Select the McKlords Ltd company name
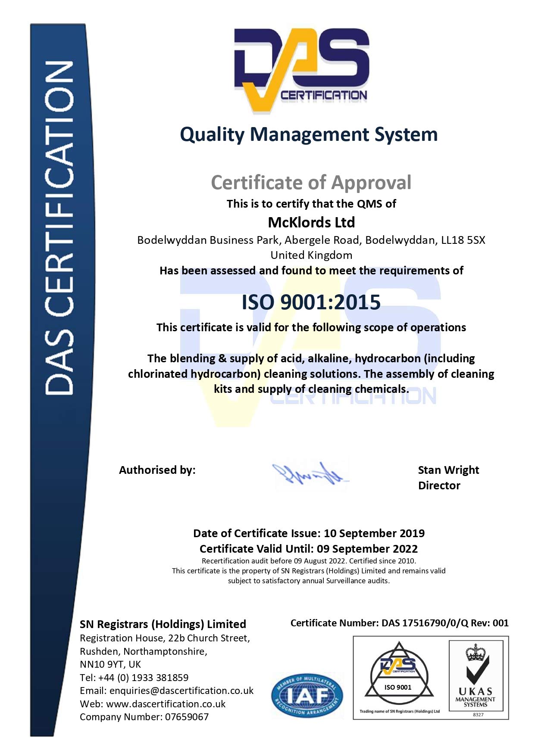Viewport: 535px width, 756px height. [x=311, y=222]
